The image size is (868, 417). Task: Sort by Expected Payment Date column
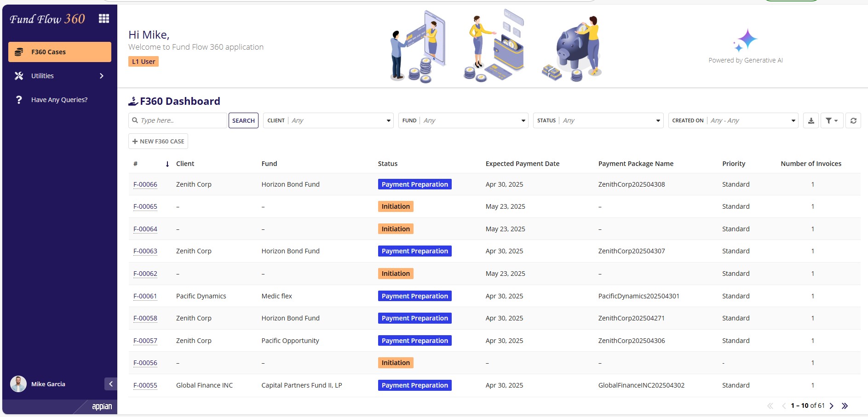pyautogui.click(x=523, y=164)
